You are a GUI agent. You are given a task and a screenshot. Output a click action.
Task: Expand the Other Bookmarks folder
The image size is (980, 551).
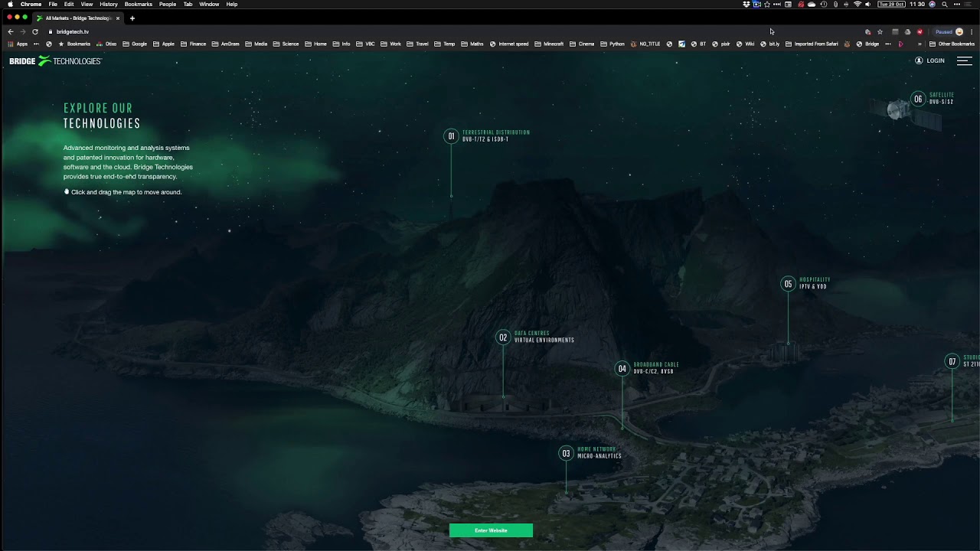[x=952, y=44]
